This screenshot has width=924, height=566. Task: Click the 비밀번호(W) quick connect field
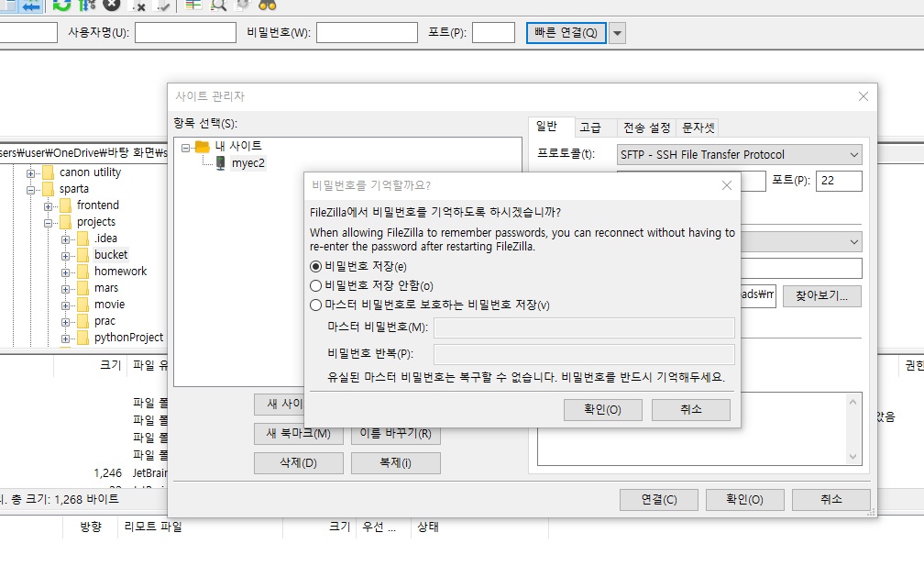(x=367, y=33)
